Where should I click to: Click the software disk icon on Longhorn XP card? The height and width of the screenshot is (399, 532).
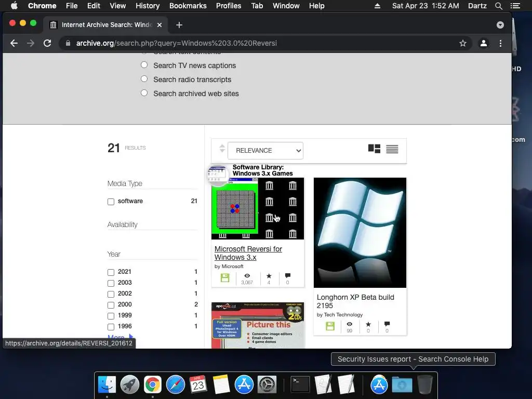[x=330, y=326]
